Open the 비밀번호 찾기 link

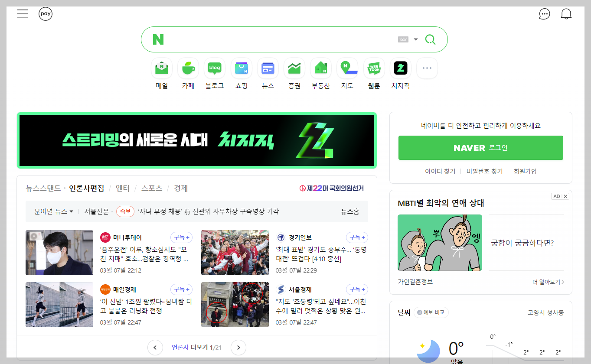(x=484, y=171)
